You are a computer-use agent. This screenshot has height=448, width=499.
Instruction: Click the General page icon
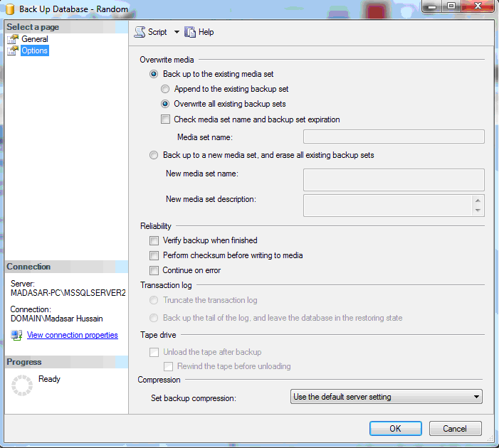point(13,39)
